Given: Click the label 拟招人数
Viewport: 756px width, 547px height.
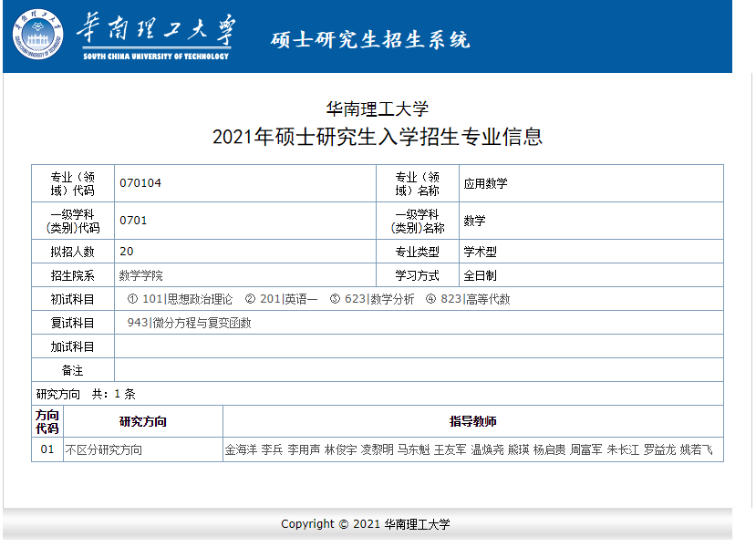Looking at the screenshot, I should (x=72, y=252).
